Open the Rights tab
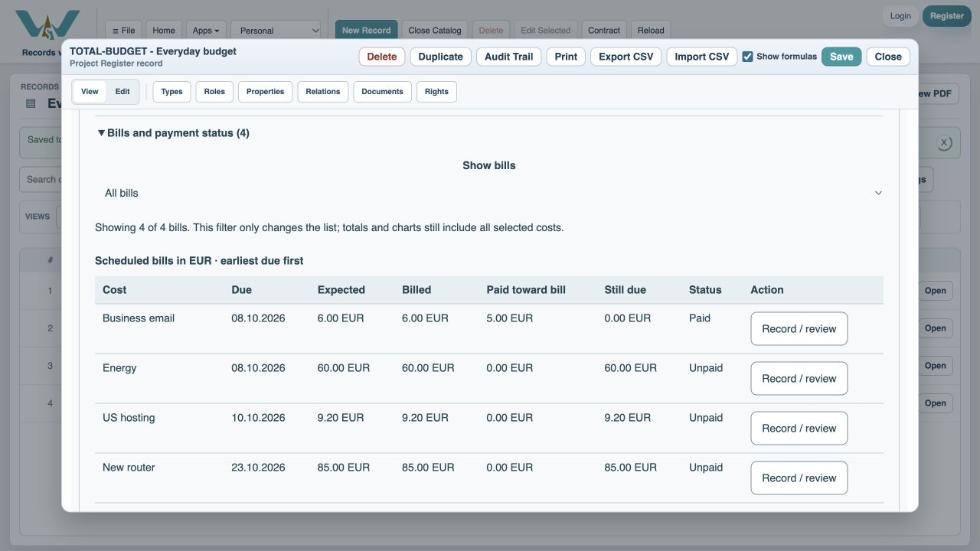The height and width of the screenshot is (551, 980). (436, 92)
